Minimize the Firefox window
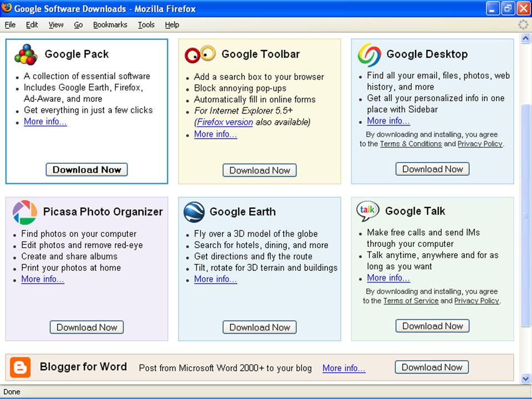Screen dimensions: 532x399 point(492,8)
